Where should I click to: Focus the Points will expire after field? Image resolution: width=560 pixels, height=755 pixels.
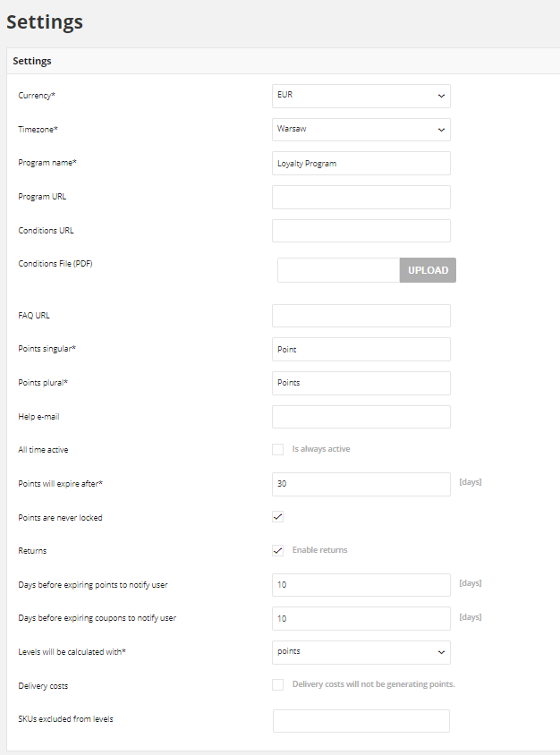click(361, 484)
